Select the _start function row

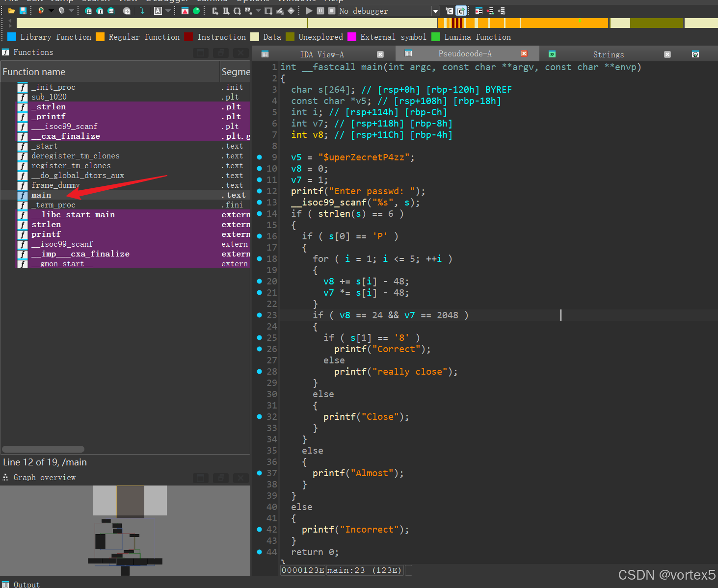click(x=126, y=146)
